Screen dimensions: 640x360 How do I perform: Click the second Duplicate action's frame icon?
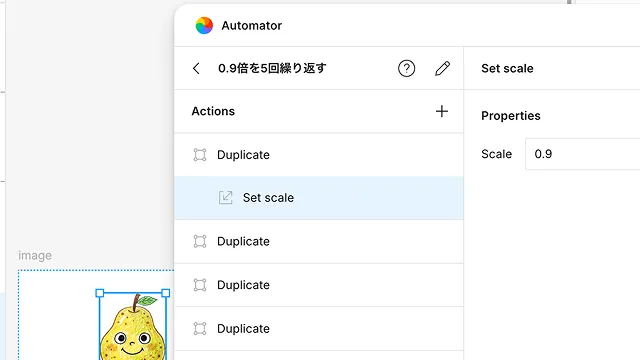200,241
